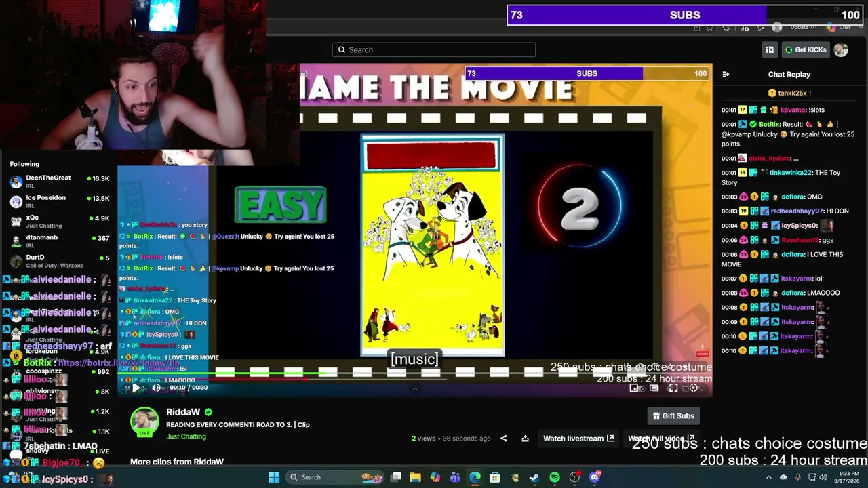868x488 pixels.
Task: Open RiddaW channel avatar
Action: [144, 421]
